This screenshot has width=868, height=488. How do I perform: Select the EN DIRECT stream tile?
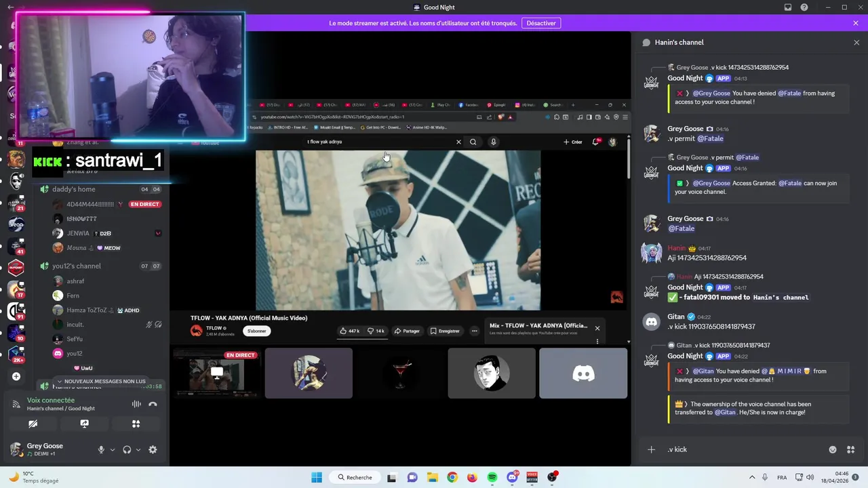217,373
